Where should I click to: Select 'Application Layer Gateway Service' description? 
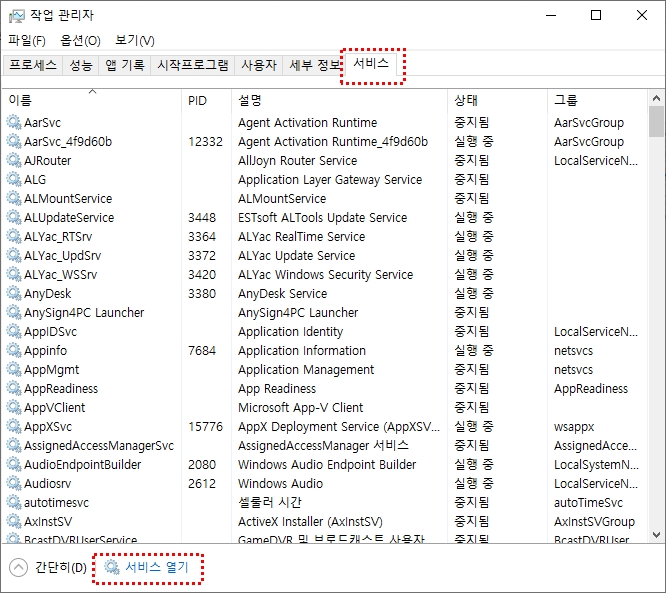[x=330, y=179]
